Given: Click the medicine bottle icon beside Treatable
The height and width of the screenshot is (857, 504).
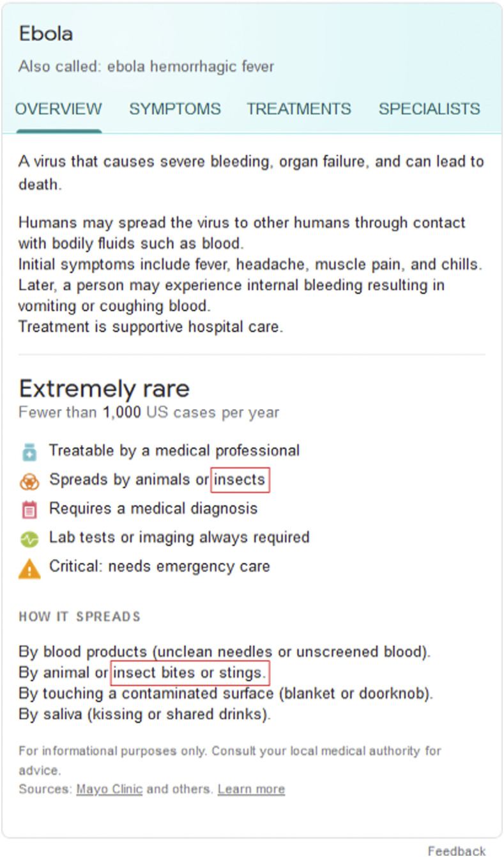Looking at the screenshot, I should (29, 452).
